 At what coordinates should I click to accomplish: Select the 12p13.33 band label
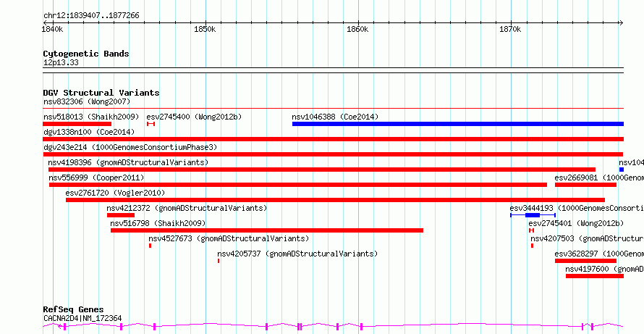click(x=61, y=63)
